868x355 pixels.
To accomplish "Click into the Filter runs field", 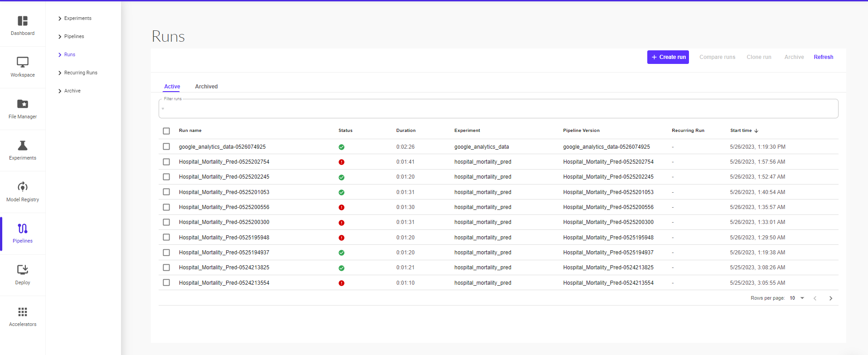I will pos(498,109).
